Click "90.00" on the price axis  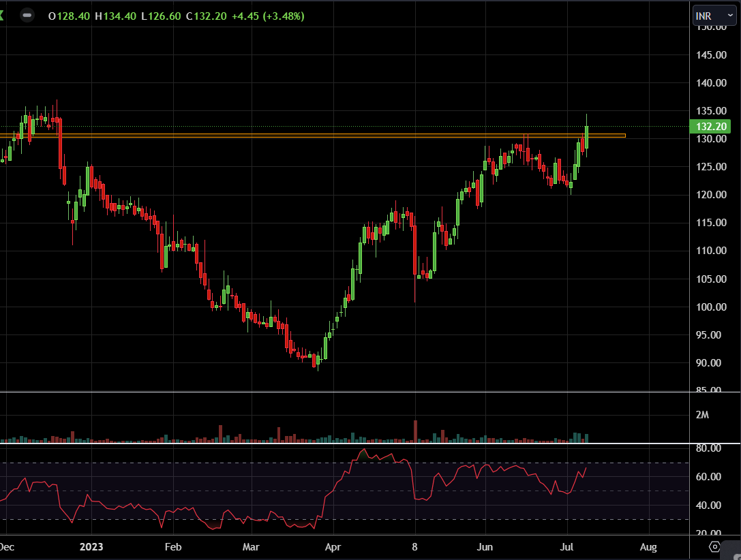[708, 363]
